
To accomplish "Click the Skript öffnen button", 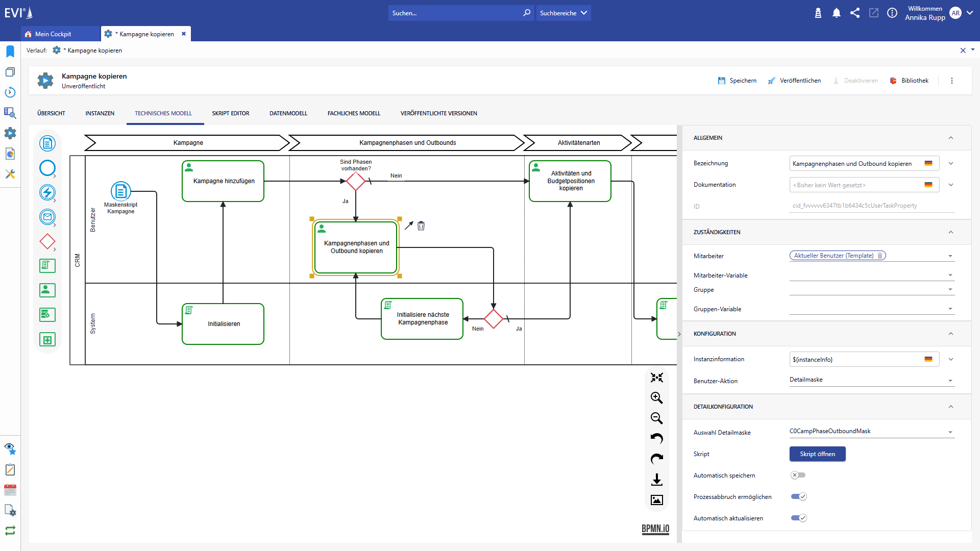I will (x=817, y=454).
